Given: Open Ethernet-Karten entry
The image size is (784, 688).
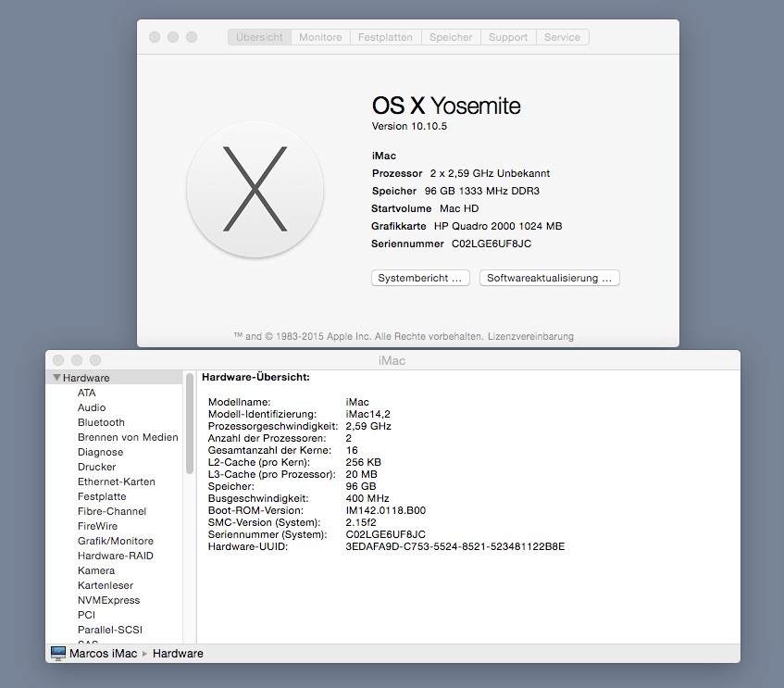Looking at the screenshot, I should (x=117, y=482).
